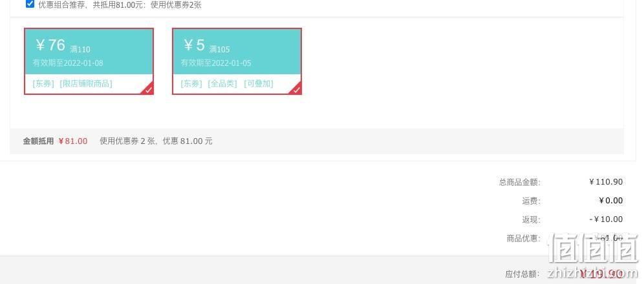Click the [可叠加] tag

coord(259,84)
